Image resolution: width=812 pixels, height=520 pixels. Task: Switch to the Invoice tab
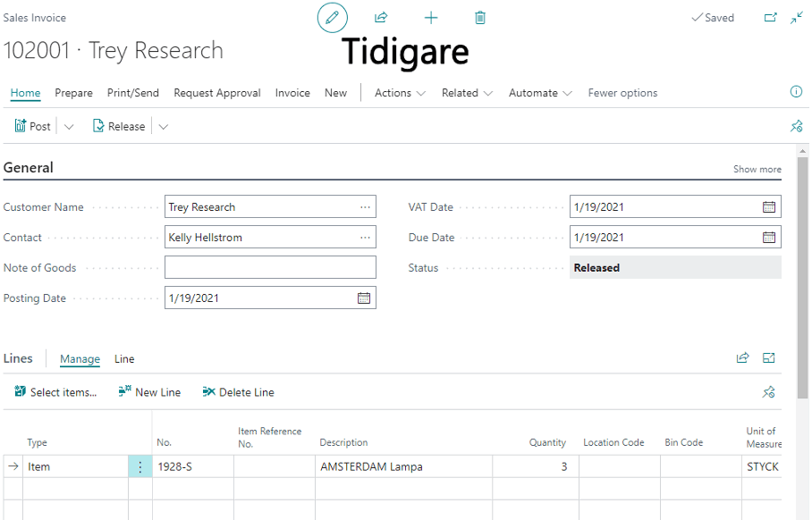(292, 93)
